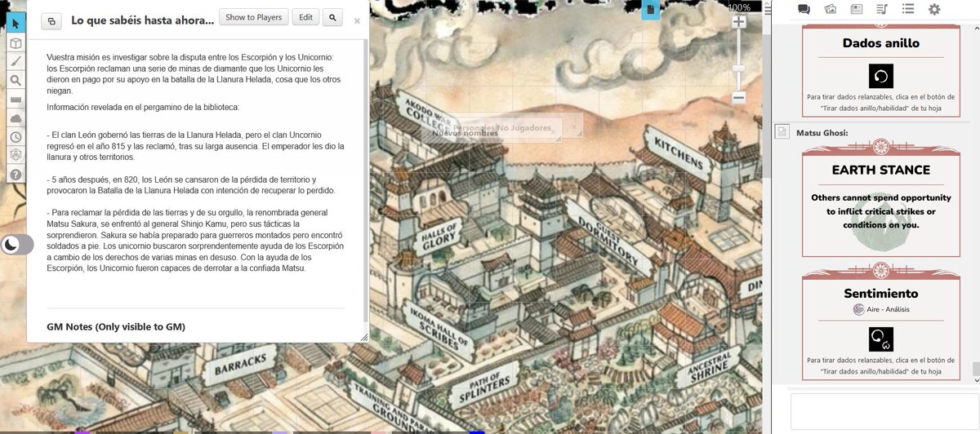Click the Sentimiento ring die image
Screen dimensions: 980x434
[881, 339]
